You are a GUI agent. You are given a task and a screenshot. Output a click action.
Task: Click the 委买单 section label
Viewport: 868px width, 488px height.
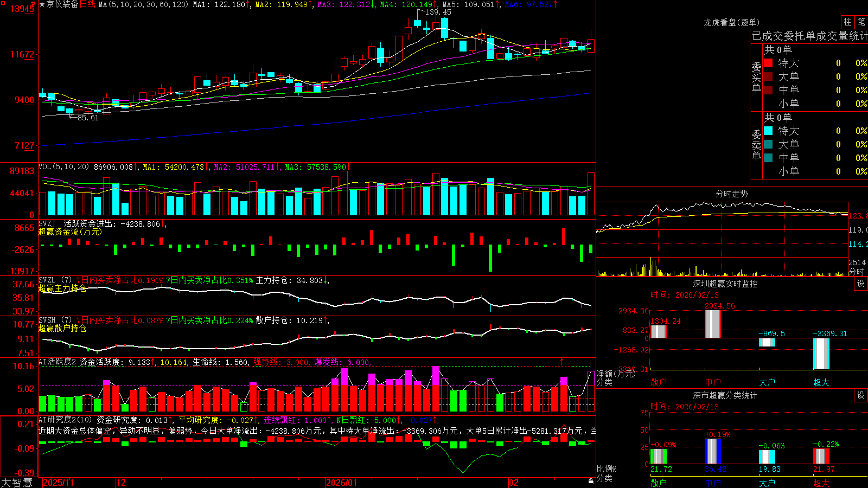pyautogui.click(x=756, y=77)
